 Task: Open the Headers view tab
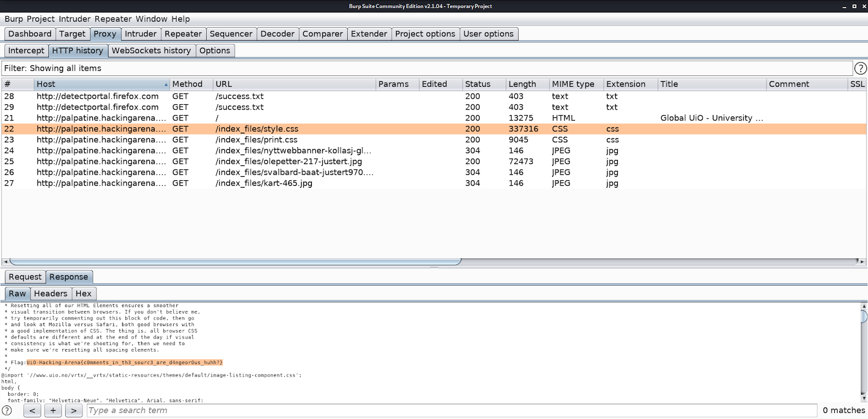tap(50, 294)
